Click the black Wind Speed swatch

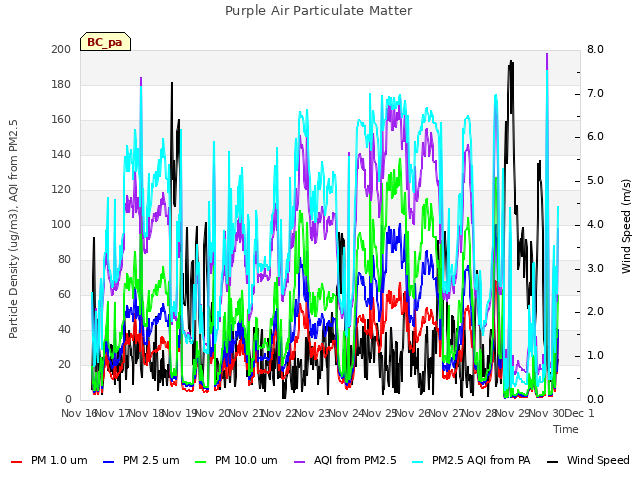click(x=552, y=462)
